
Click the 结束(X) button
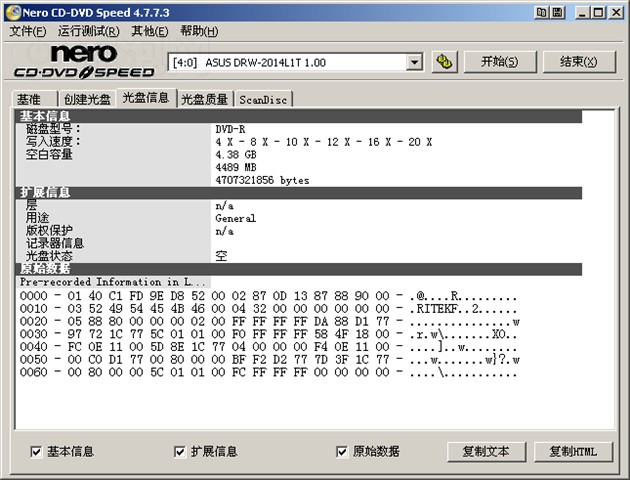[579, 62]
